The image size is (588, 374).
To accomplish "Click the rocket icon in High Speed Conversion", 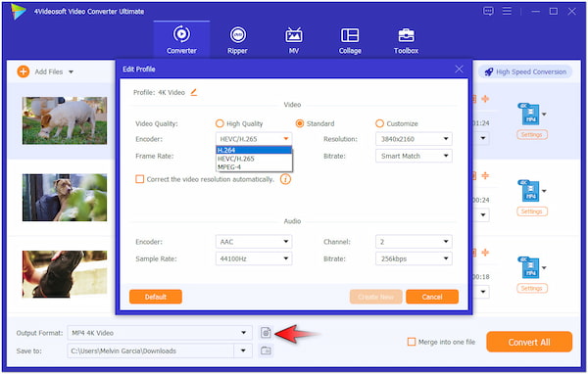I will click(488, 71).
